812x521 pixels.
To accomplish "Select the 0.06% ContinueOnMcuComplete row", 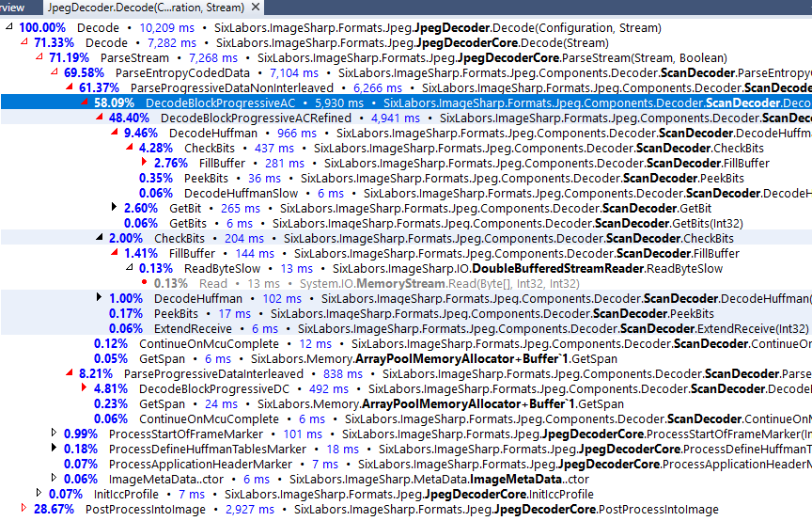I will click(x=406, y=418).
